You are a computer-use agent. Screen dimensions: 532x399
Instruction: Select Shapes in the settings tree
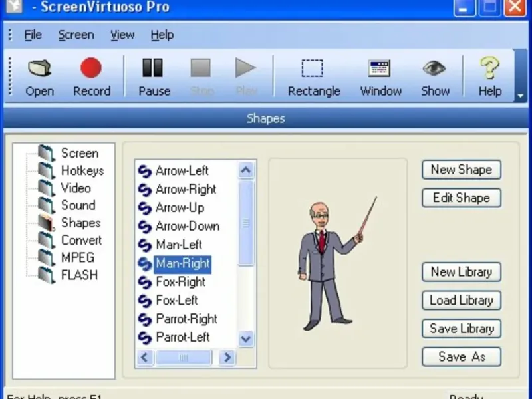click(x=80, y=223)
